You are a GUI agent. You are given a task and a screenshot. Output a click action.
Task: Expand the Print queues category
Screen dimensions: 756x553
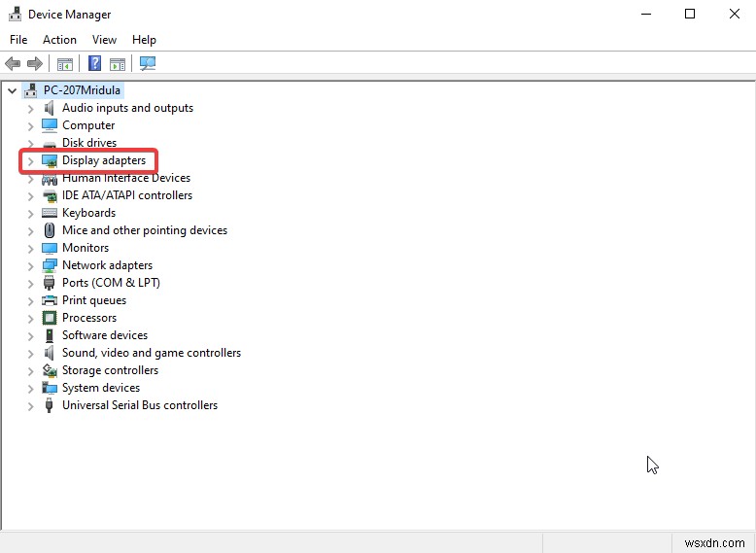(30, 301)
